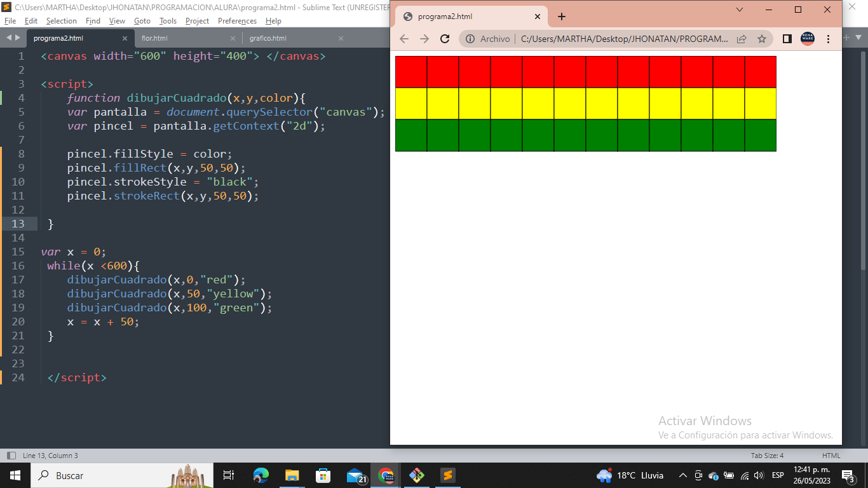Switch to Sublime Text on taskbar
Image resolution: width=868 pixels, height=488 pixels.
click(448, 475)
